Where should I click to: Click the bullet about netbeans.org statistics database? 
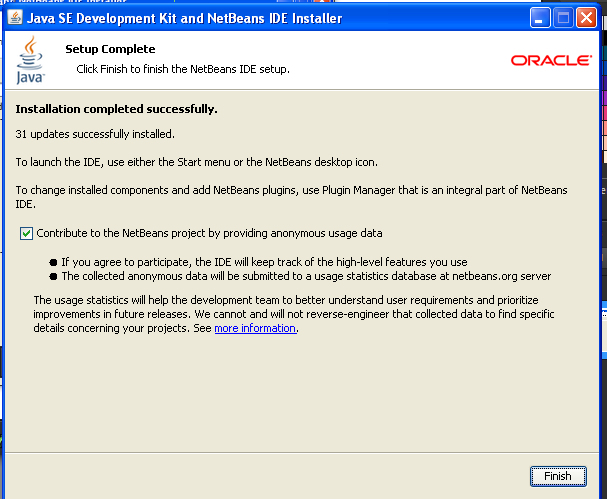[306, 276]
